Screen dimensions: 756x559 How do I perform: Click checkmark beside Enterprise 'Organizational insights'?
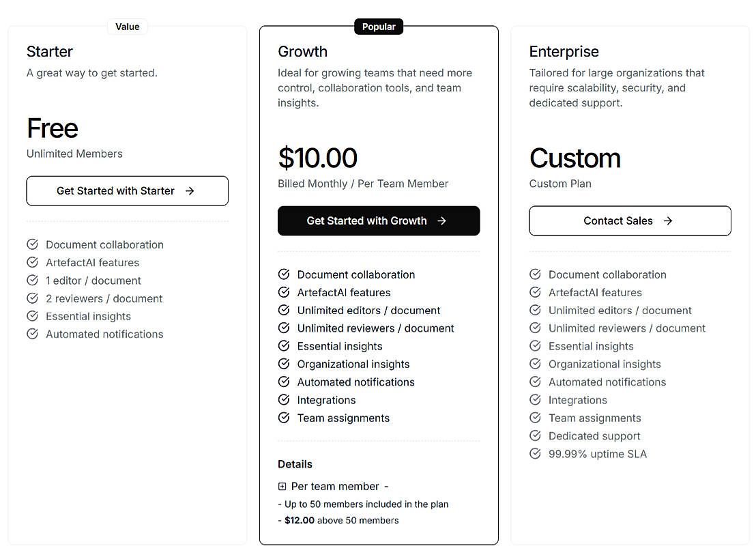pyautogui.click(x=535, y=364)
